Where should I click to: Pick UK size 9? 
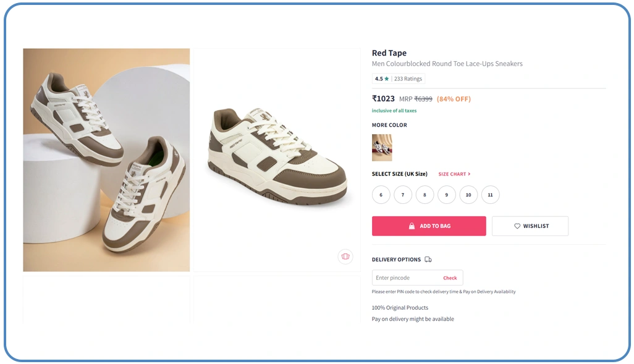[x=446, y=195]
